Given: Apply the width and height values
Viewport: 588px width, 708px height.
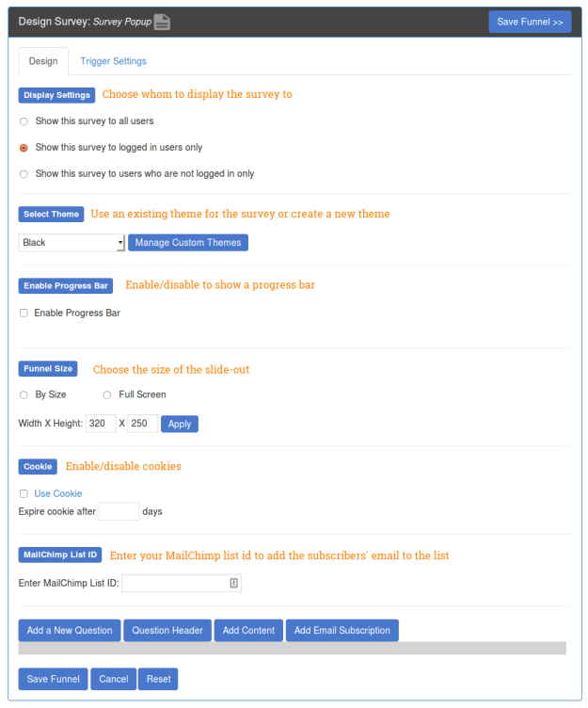Looking at the screenshot, I should click(180, 424).
